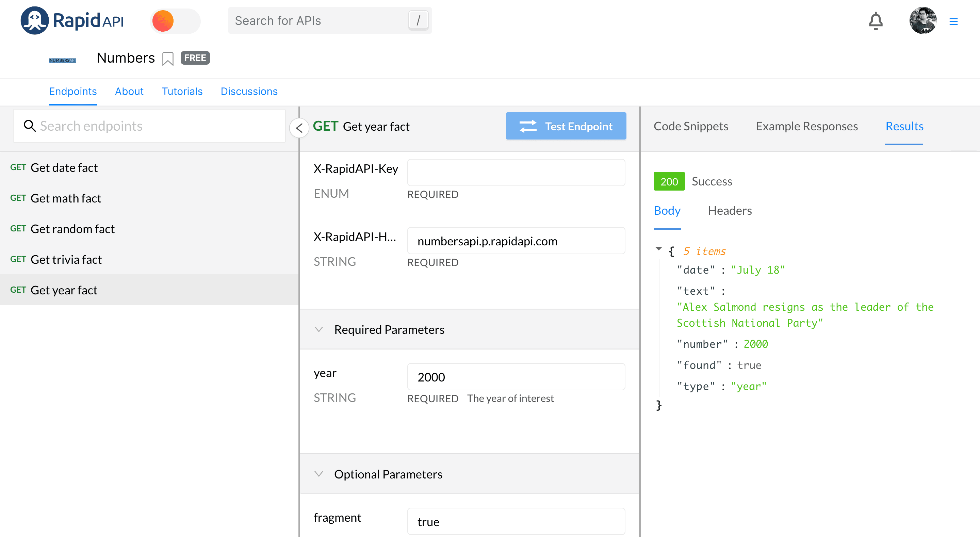Select the Get year fact endpoint
Image resolution: width=980 pixels, height=537 pixels.
149,290
